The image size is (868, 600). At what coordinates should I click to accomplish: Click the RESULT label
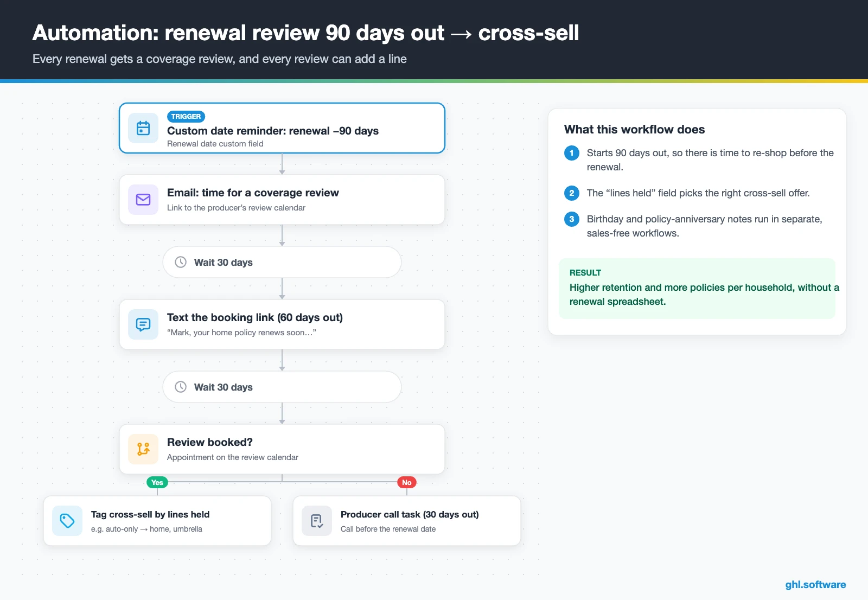585,273
